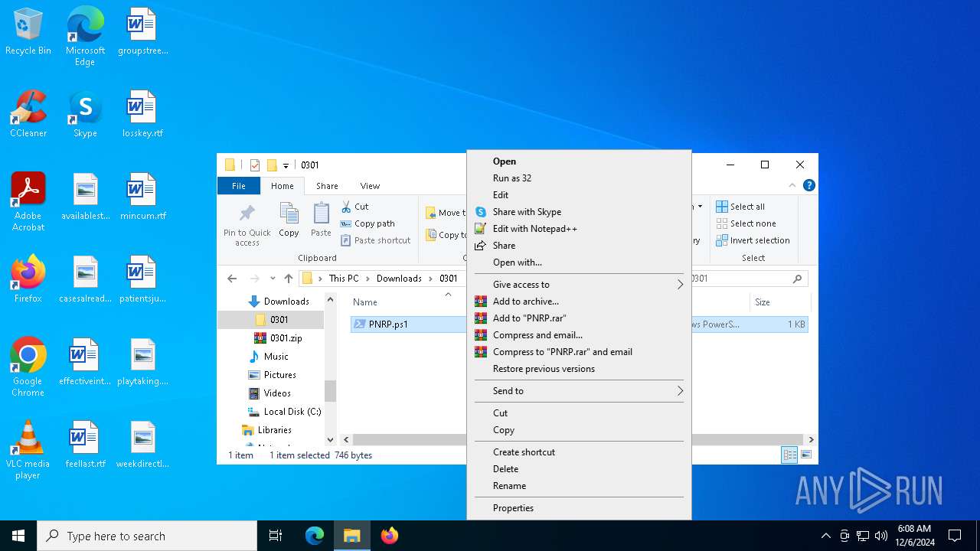Click the Copy ribbon icon

(289, 220)
